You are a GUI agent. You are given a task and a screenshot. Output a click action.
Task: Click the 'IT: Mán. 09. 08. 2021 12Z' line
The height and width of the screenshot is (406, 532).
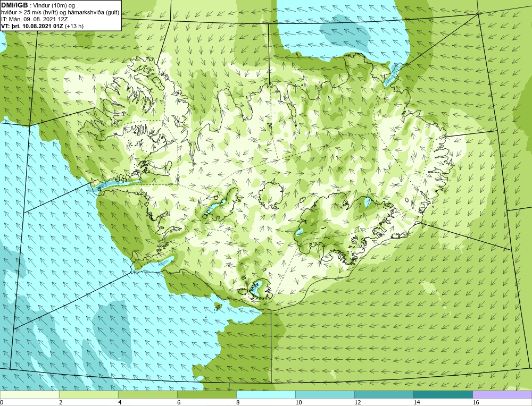click(x=36, y=19)
